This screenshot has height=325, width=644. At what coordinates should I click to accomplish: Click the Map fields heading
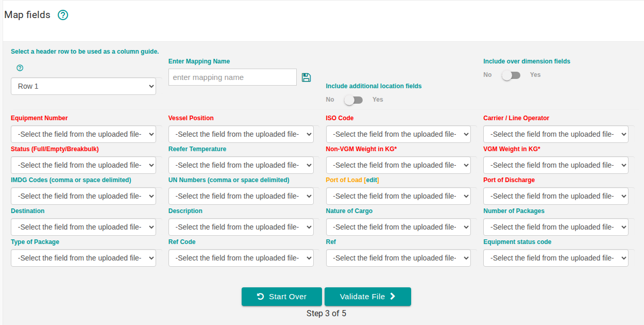pos(27,15)
